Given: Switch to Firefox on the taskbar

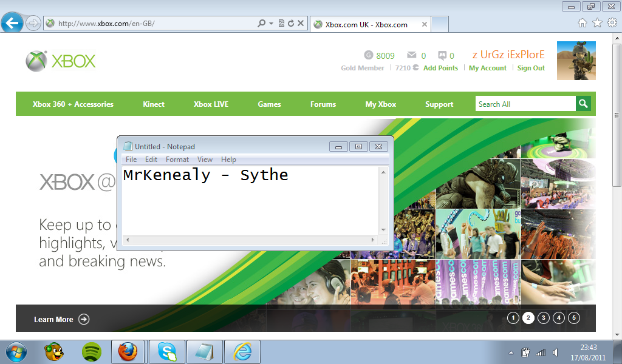Looking at the screenshot, I should coord(128,352).
